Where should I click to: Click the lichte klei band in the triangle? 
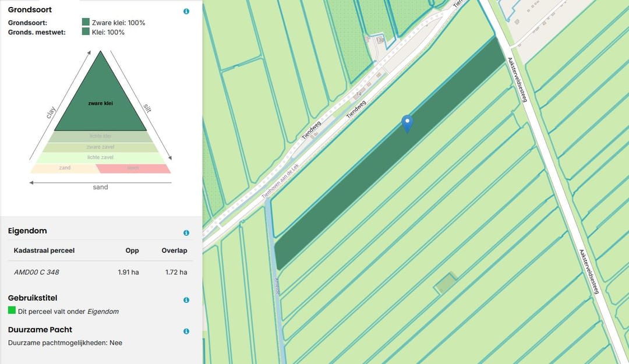100,136
